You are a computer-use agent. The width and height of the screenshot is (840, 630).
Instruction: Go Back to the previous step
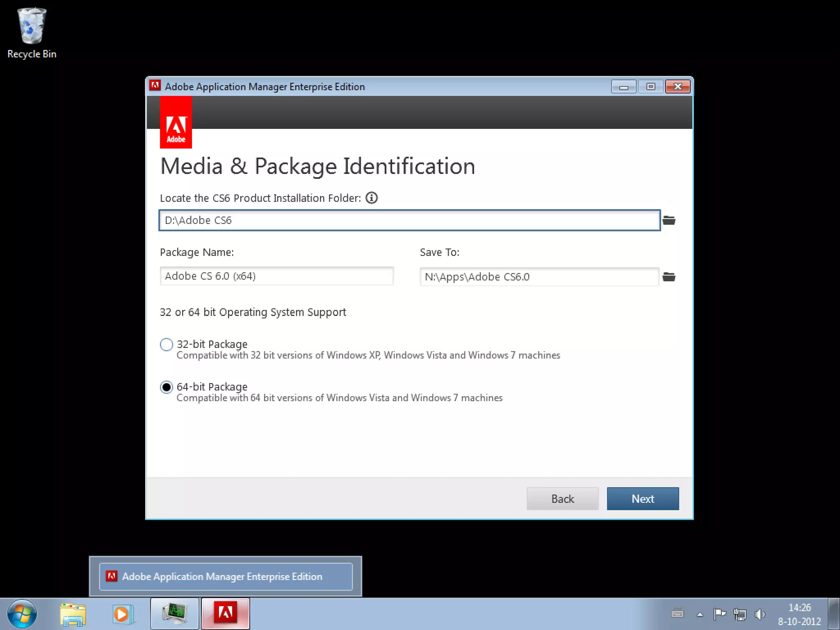pos(562,499)
